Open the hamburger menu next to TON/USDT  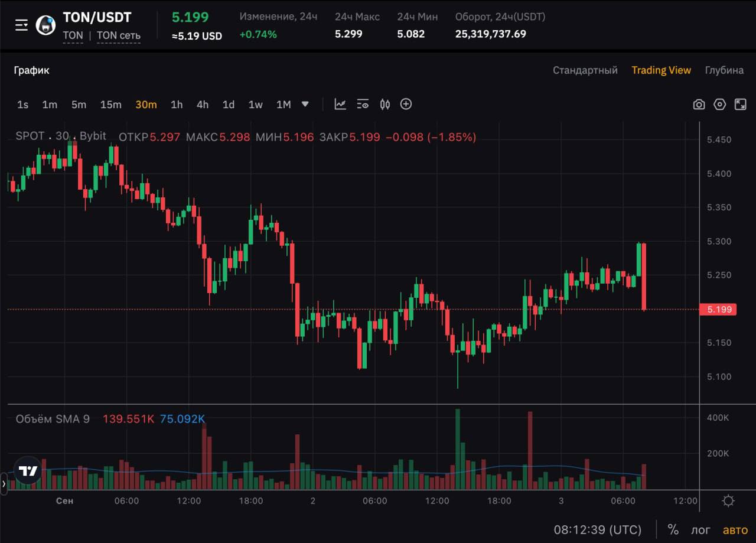click(21, 25)
